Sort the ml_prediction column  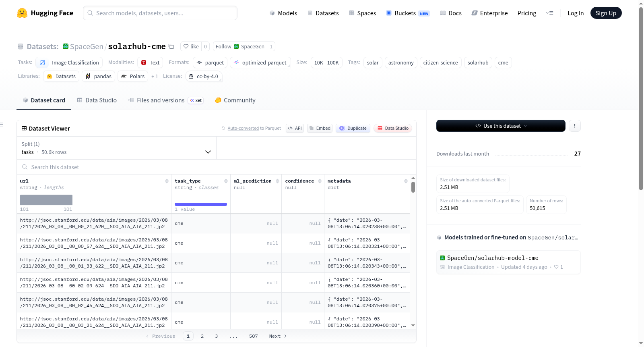(277, 181)
